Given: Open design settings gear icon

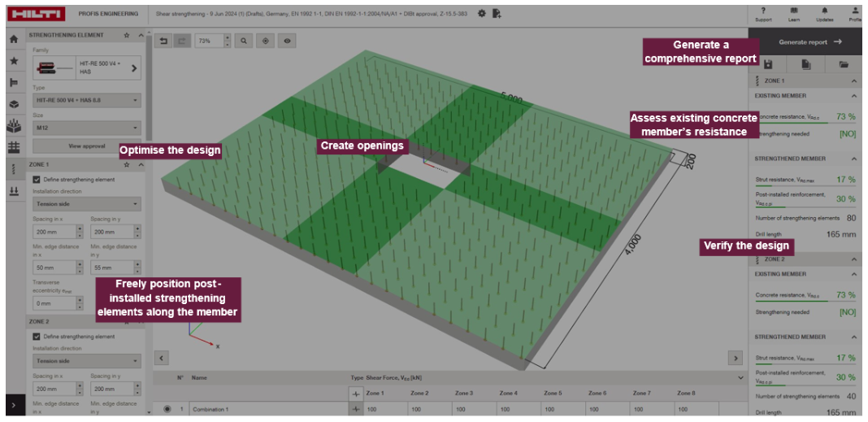Looking at the screenshot, I should [482, 13].
